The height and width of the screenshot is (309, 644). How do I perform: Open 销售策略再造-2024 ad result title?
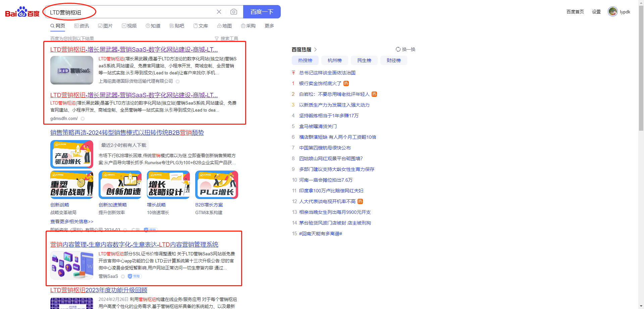coord(127,133)
